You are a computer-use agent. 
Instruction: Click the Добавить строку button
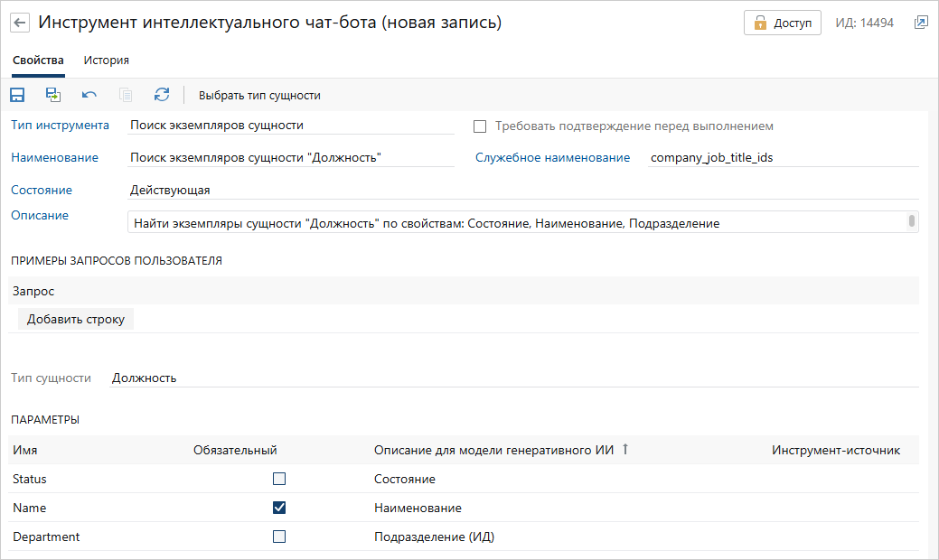(76, 319)
